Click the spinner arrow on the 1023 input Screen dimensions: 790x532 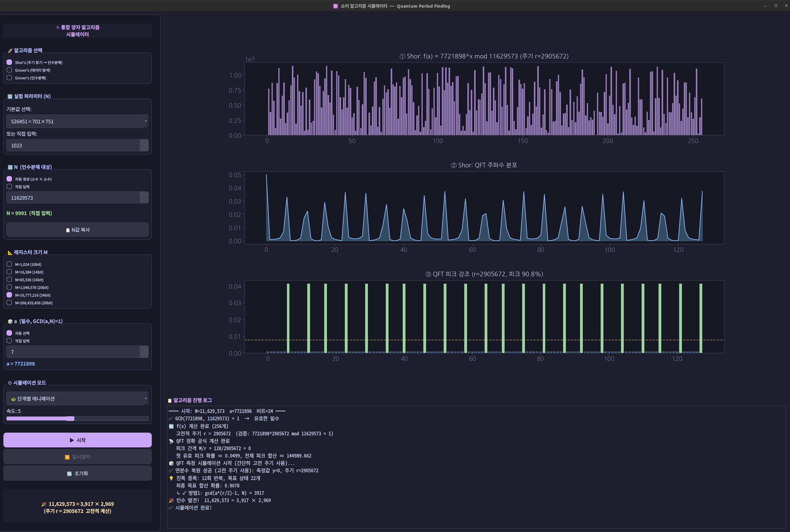tap(144, 145)
